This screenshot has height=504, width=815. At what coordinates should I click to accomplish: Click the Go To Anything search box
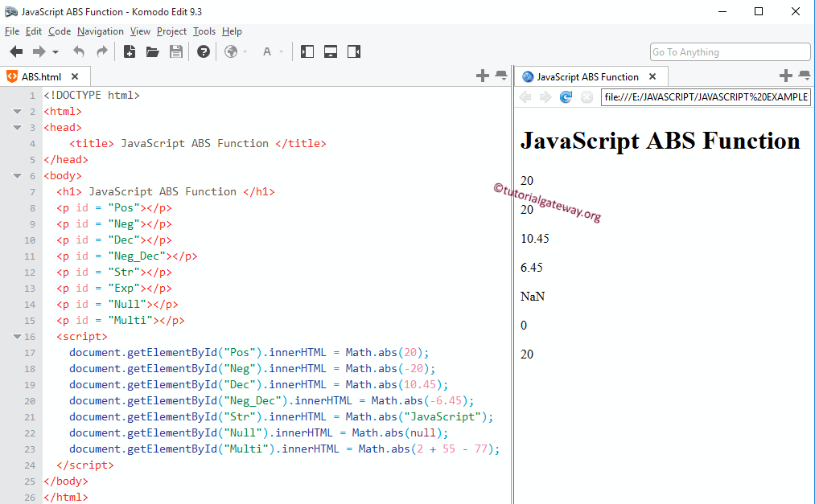[x=730, y=52]
